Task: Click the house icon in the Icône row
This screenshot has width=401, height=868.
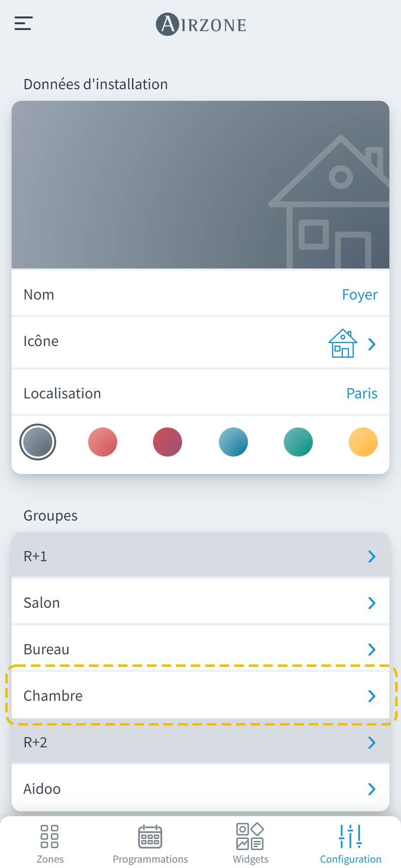Action: pos(342,343)
